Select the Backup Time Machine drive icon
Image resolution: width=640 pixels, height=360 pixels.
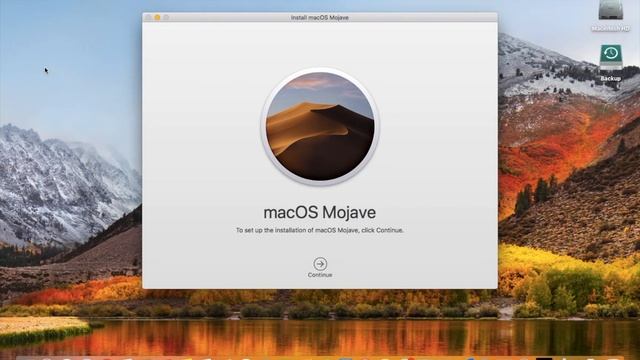pyautogui.click(x=611, y=57)
